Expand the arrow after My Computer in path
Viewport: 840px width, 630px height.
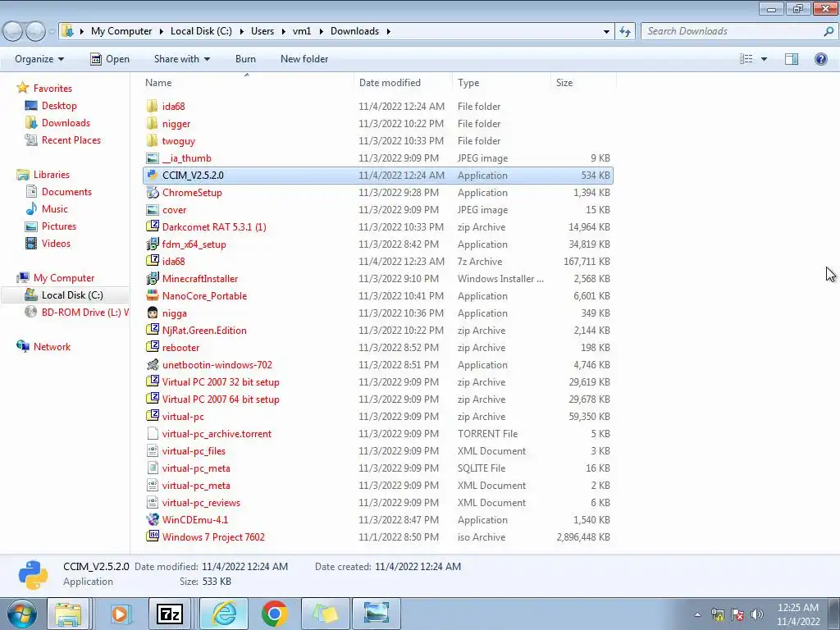click(162, 32)
